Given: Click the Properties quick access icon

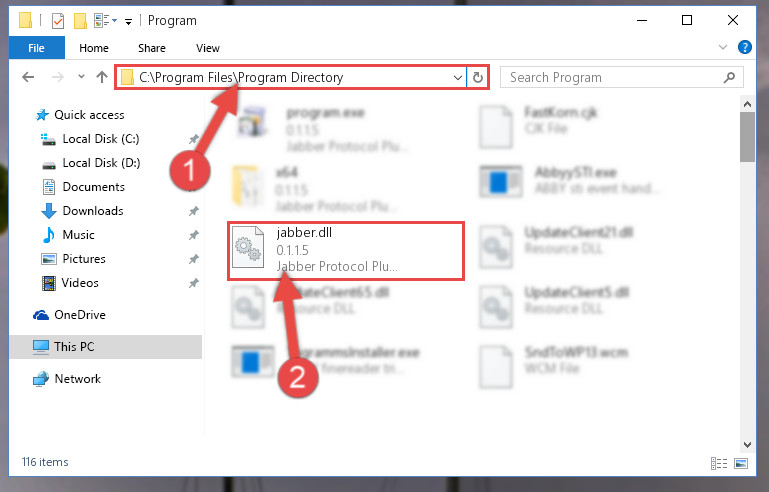Looking at the screenshot, I should [x=58, y=21].
